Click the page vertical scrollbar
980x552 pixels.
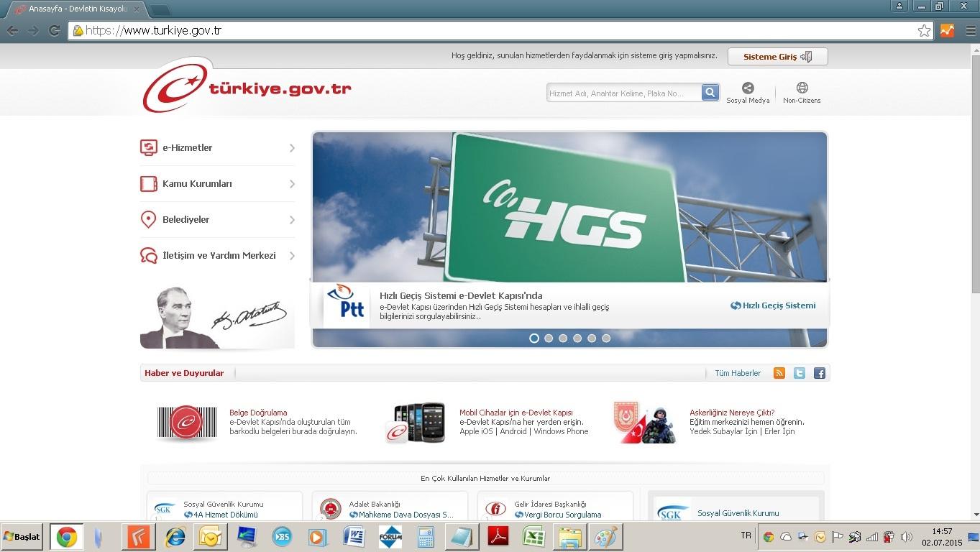[975, 172]
